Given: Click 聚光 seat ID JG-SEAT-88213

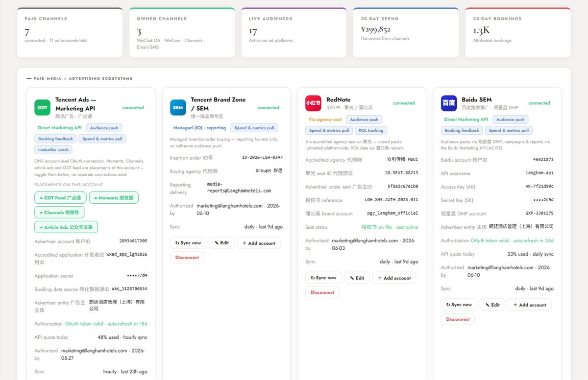Looking at the screenshot, I should [x=402, y=173].
